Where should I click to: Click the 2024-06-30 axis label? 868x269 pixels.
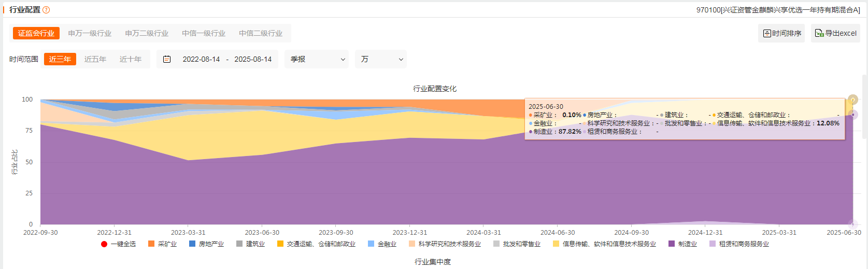point(558,233)
